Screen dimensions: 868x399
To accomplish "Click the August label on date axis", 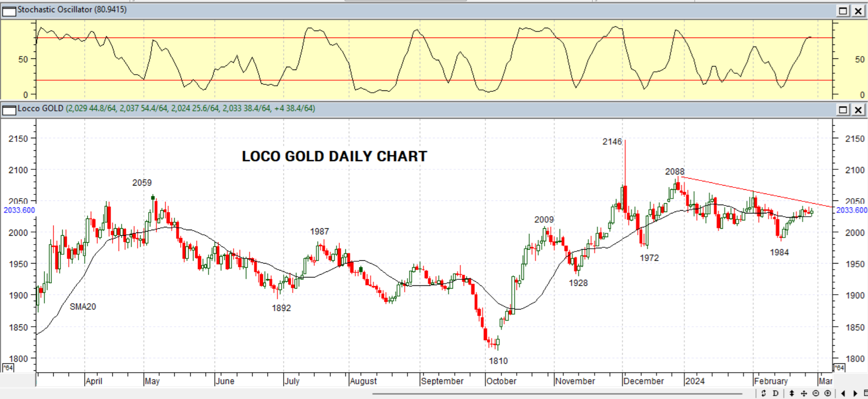I will pyautogui.click(x=364, y=381).
